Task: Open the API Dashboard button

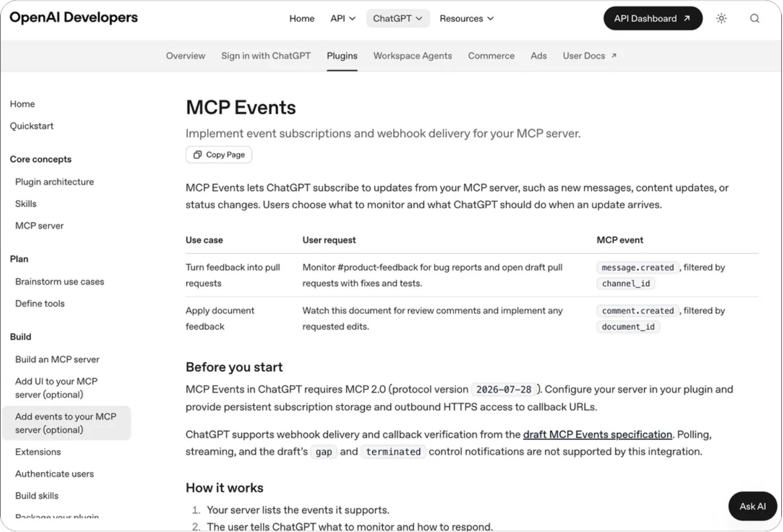Action: point(653,18)
